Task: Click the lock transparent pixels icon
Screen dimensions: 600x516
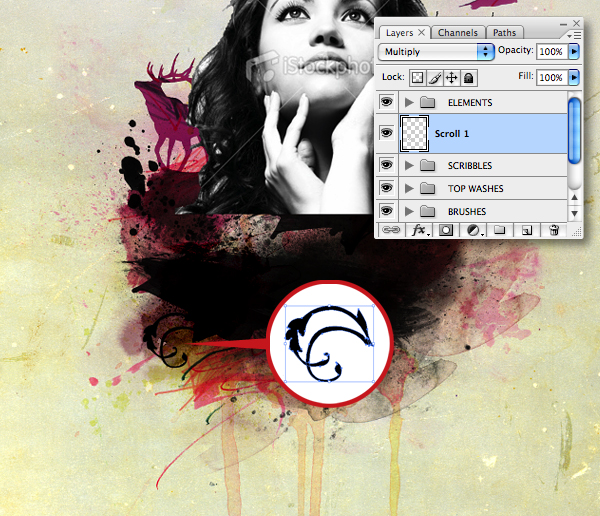Action: [417, 78]
